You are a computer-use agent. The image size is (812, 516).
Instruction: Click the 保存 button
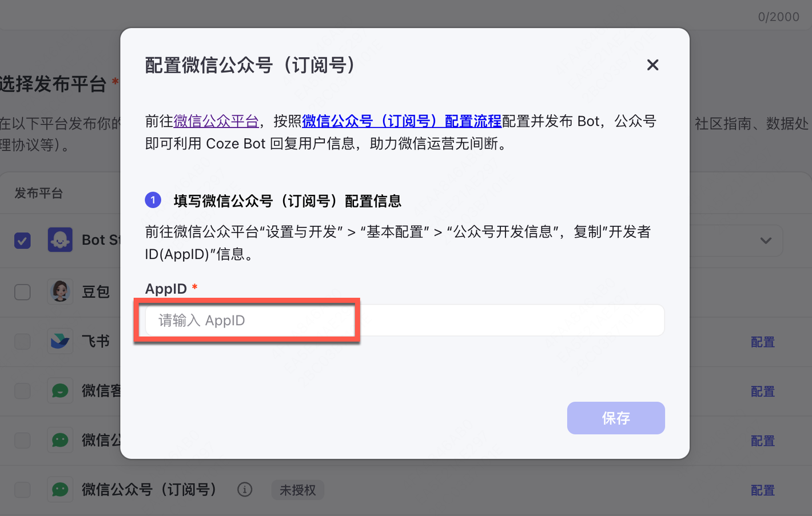(616, 418)
